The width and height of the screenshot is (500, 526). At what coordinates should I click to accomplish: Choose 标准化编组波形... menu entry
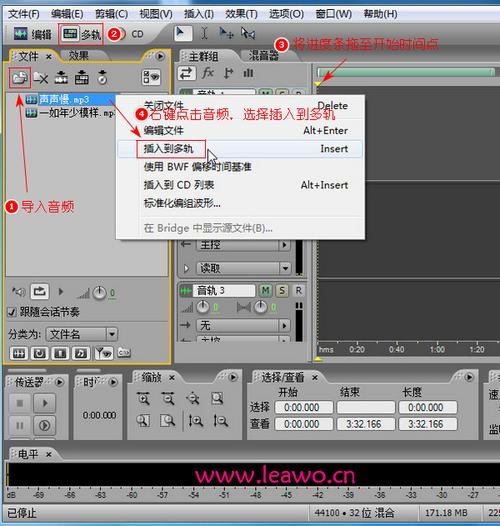point(240,203)
